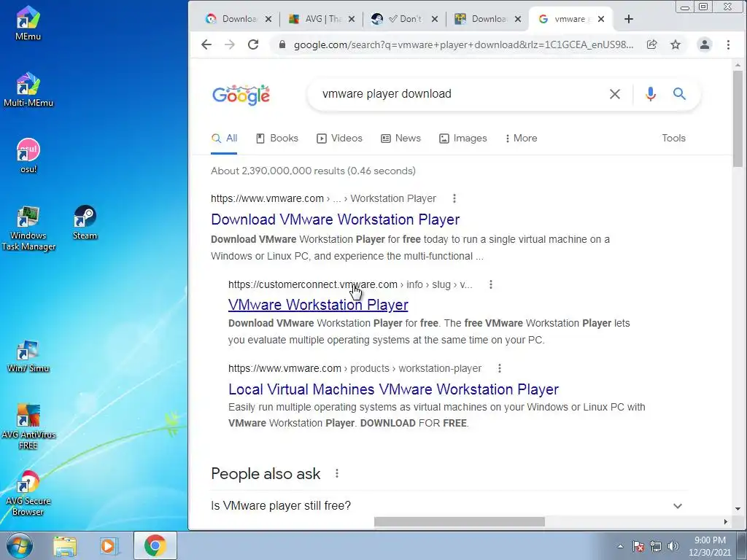Click the network tray icon
The width and height of the screenshot is (747, 560).
tap(656, 546)
